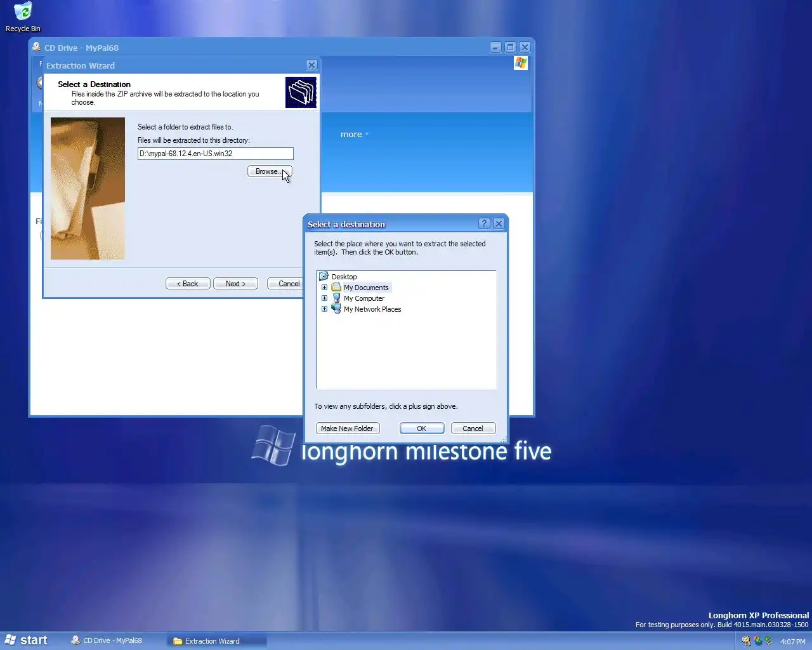The height and width of the screenshot is (650, 812).
Task: Select My Computer in the folder tree
Action: point(364,298)
